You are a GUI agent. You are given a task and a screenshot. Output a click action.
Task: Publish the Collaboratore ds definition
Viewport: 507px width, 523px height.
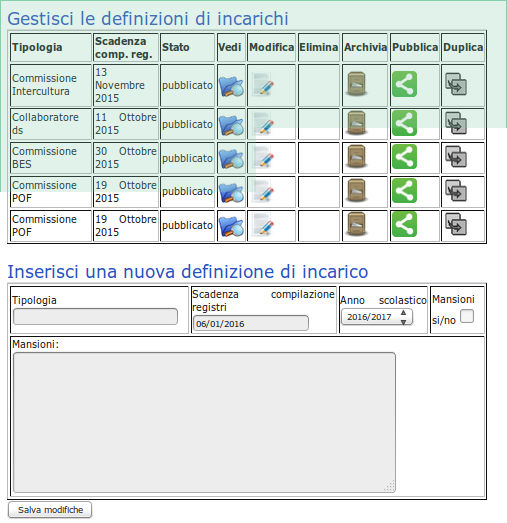pyautogui.click(x=404, y=123)
